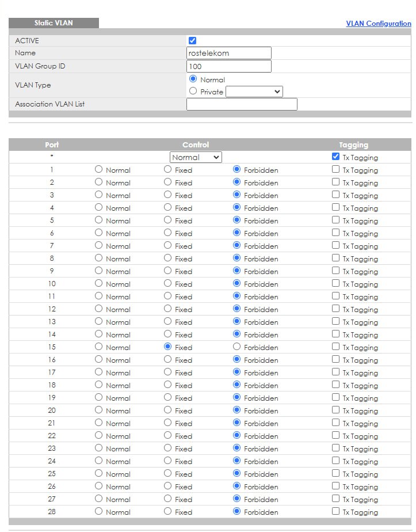Set port 1 to Normal

point(98,169)
